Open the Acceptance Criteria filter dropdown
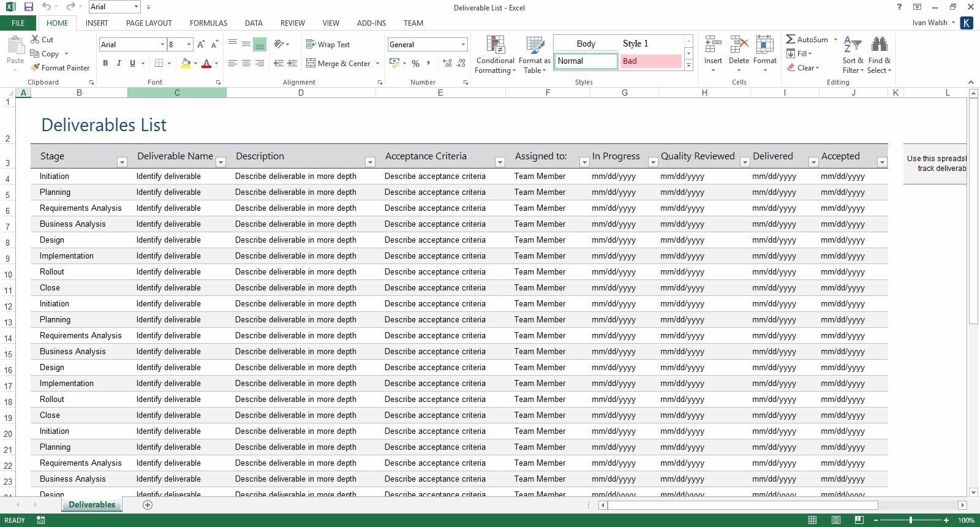Screen dimensions: 980x527 [x=500, y=162]
